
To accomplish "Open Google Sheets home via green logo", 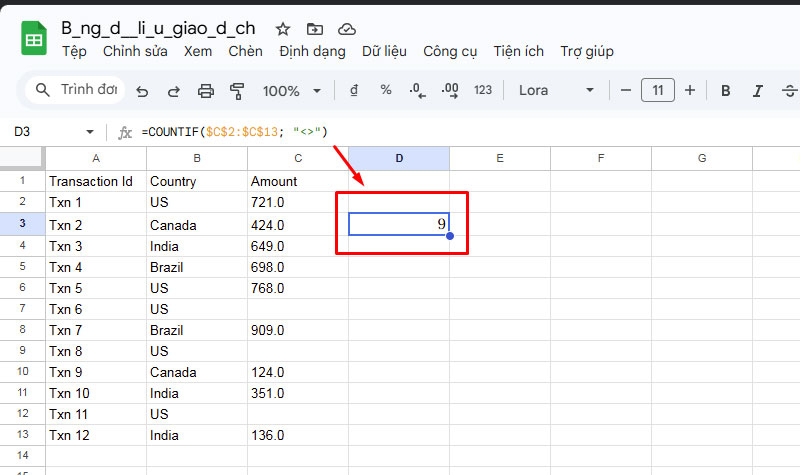I will coord(34,39).
